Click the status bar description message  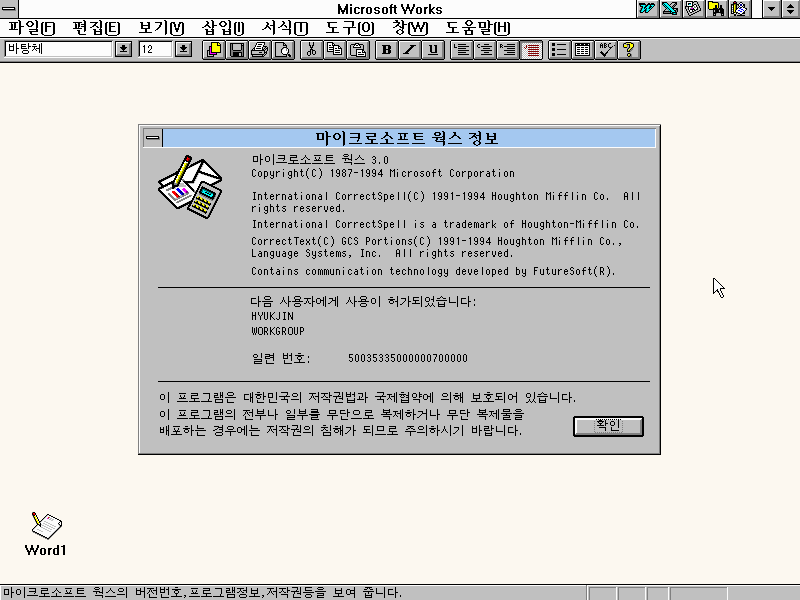point(202,592)
